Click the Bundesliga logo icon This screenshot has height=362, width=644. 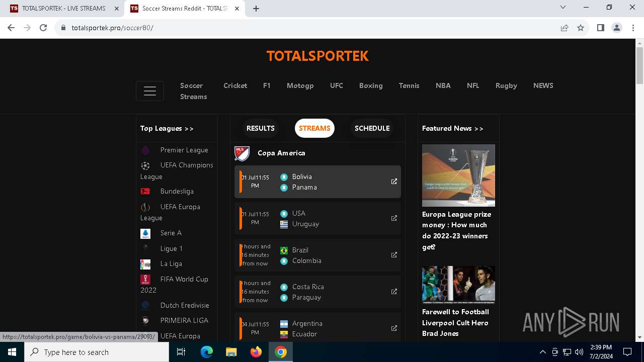point(145,191)
